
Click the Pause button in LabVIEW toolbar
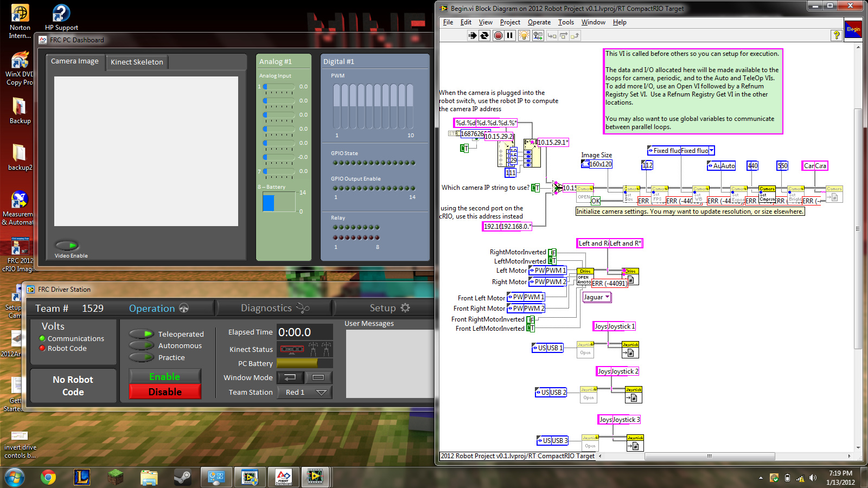pos(510,36)
